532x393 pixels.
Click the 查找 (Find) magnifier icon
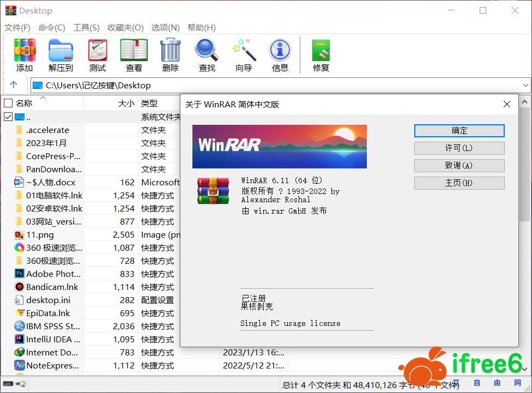tap(207, 55)
